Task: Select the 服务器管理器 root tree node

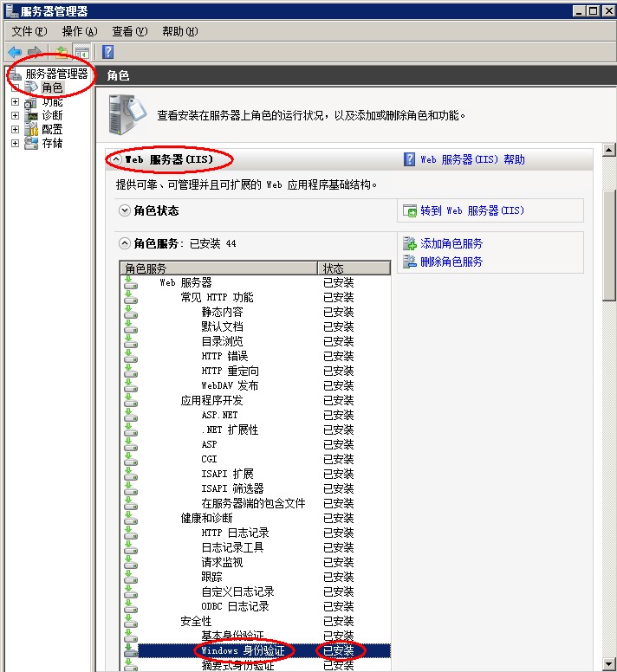Action: coord(56,74)
